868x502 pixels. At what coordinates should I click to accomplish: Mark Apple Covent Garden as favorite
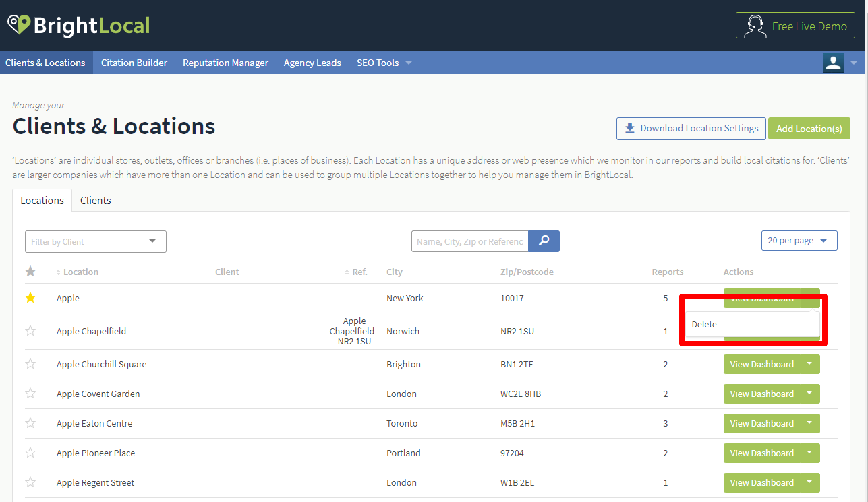[x=30, y=394]
